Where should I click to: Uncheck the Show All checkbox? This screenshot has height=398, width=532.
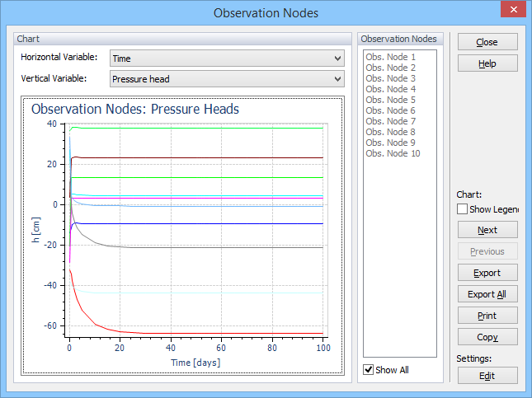tap(368, 369)
